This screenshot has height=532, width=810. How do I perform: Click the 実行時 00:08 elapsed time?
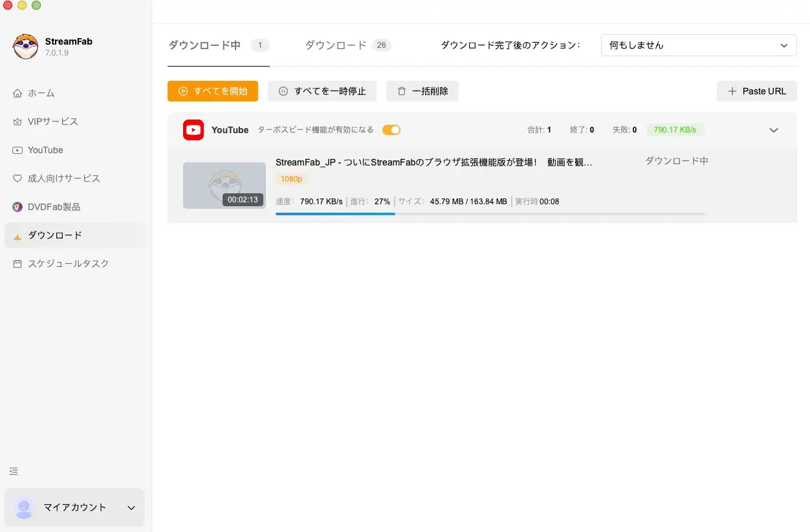point(537,202)
